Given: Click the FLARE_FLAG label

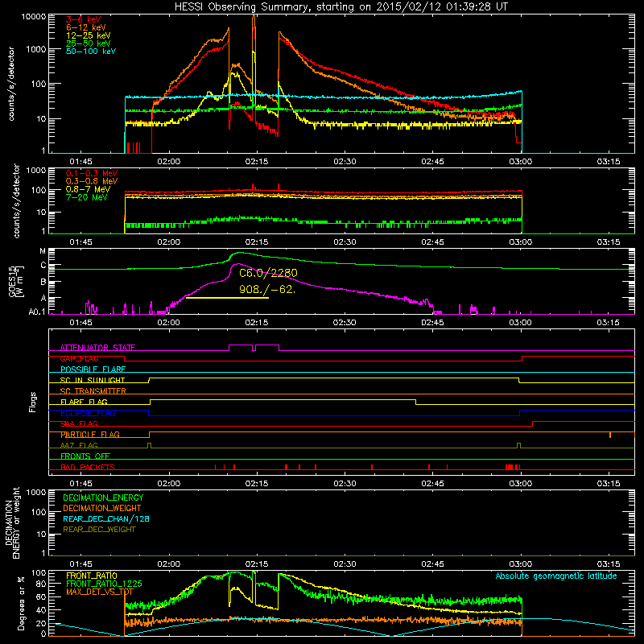Looking at the screenshot, I should [x=84, y=402].
